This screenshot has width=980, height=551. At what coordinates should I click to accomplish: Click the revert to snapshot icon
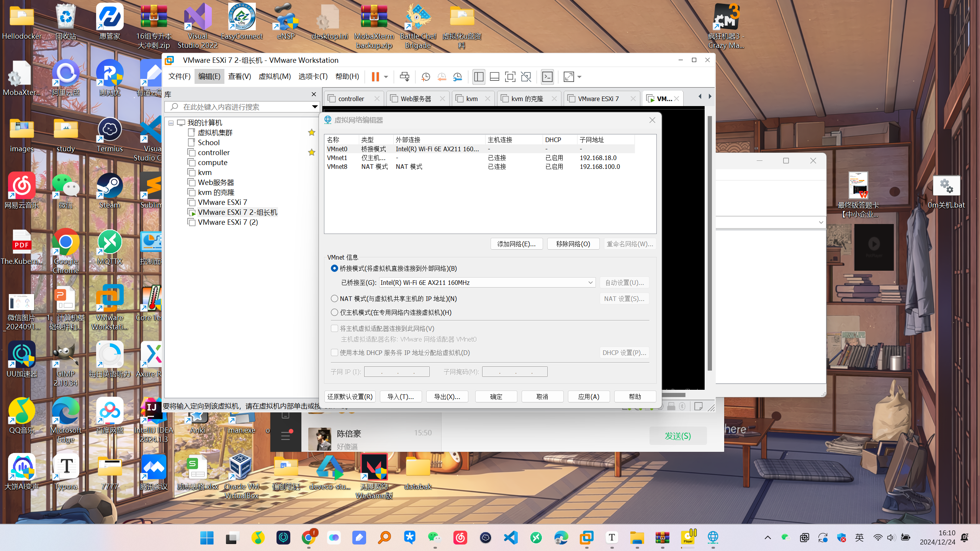[442, 77]
